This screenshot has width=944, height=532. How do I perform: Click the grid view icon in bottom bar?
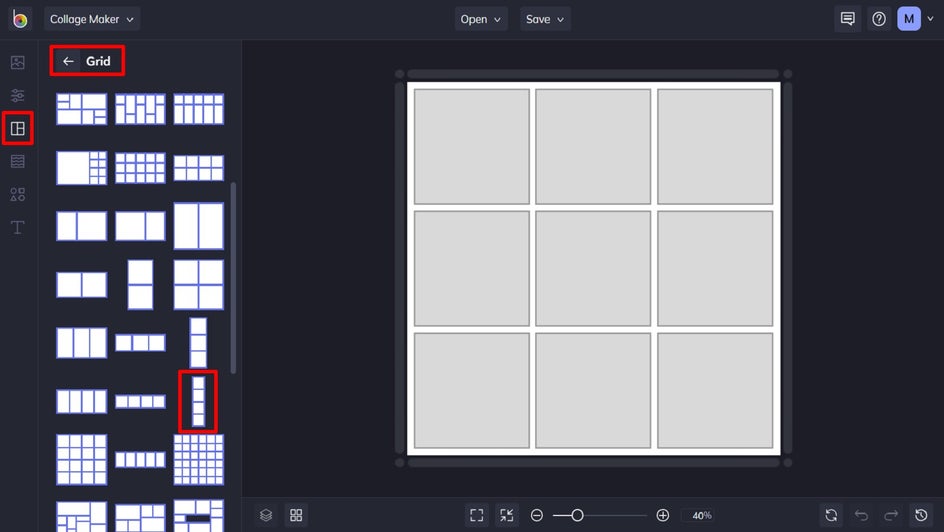(296, 515)
